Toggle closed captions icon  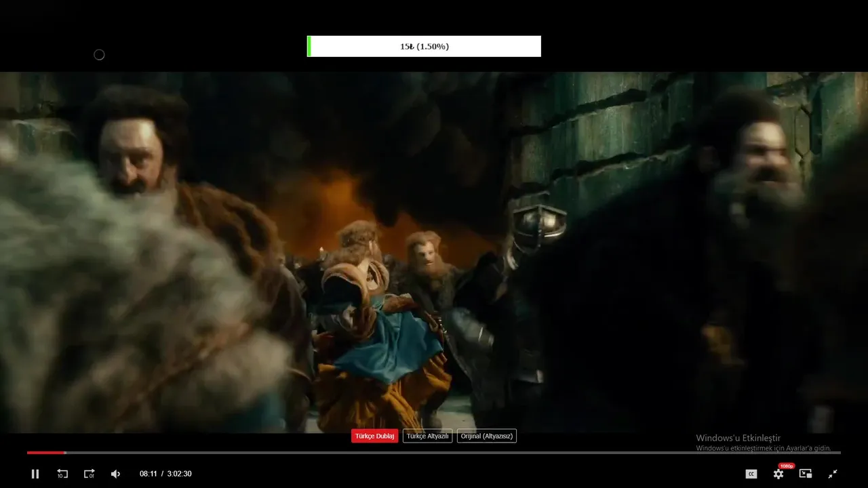751,474
